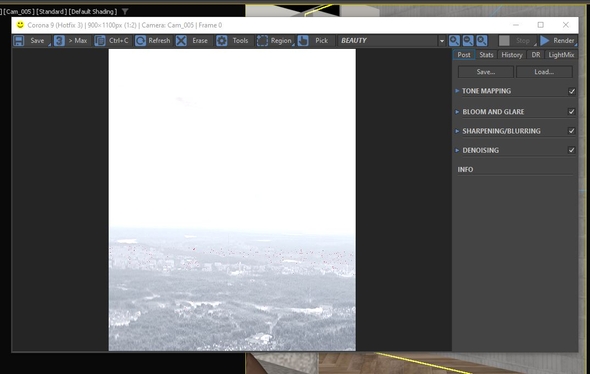Viewport: 590px width, 374px height.
Task: Uncheck the Bloom and Glare checkbox
Action: (572, 112)
